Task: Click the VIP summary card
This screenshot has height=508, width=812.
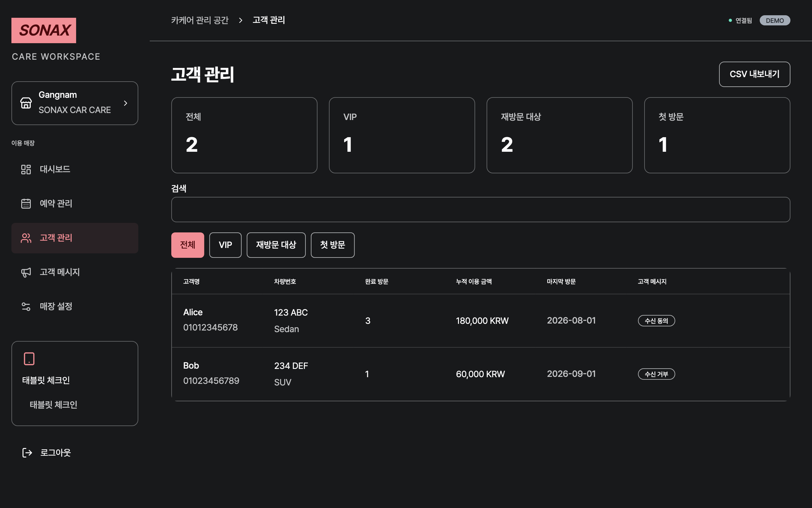Action: pos(402,135)
